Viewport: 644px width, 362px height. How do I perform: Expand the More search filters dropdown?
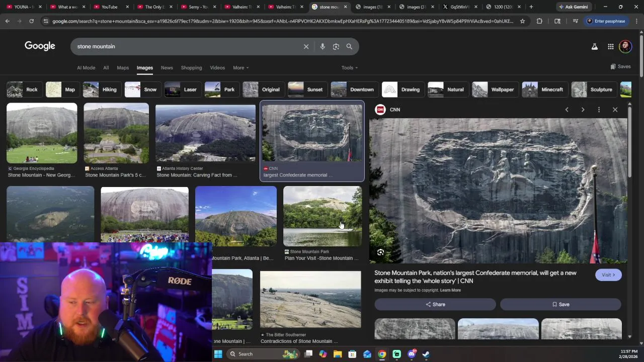[x=241, y=68]
